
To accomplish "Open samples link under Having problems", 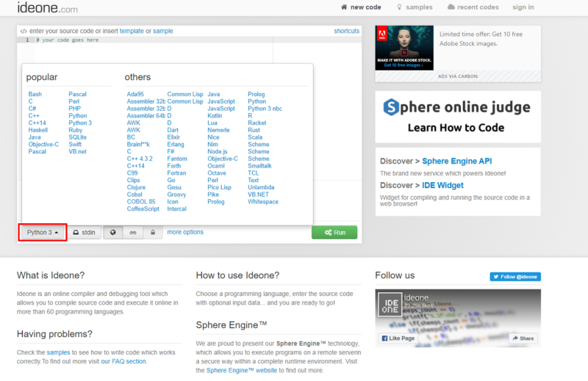I will coord(58,352).
